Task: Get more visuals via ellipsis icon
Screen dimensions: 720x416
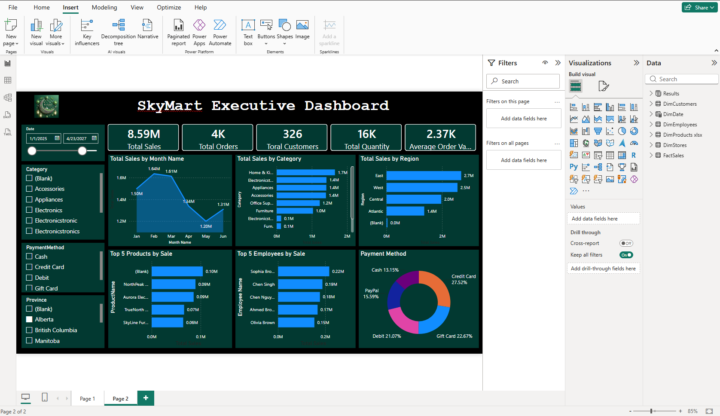Action: [x=586, y=191]
